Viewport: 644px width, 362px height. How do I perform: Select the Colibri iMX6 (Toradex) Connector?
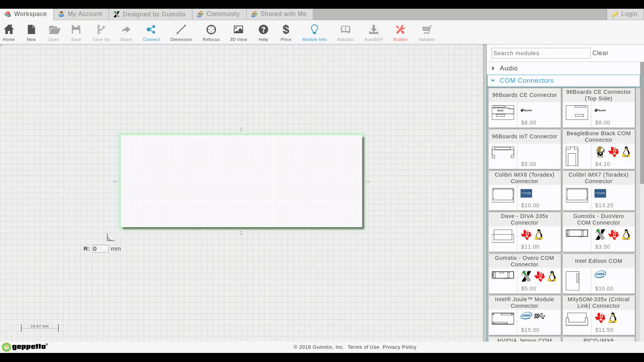(x=524, y=190)
